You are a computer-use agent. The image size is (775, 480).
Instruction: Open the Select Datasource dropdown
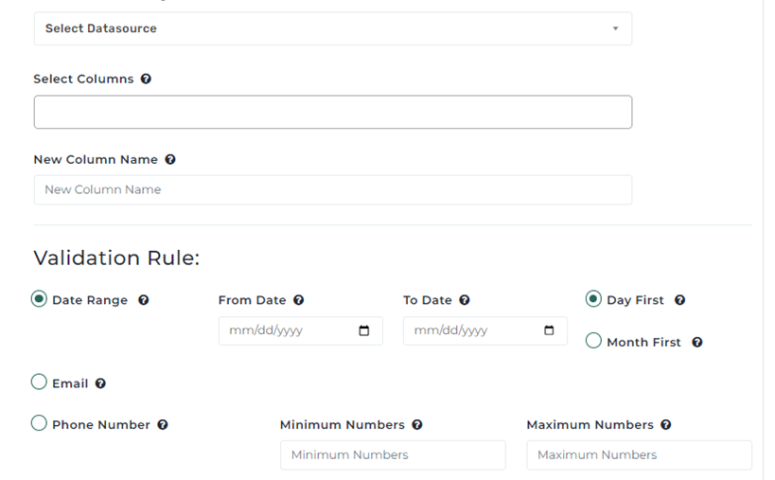[332, 28]
